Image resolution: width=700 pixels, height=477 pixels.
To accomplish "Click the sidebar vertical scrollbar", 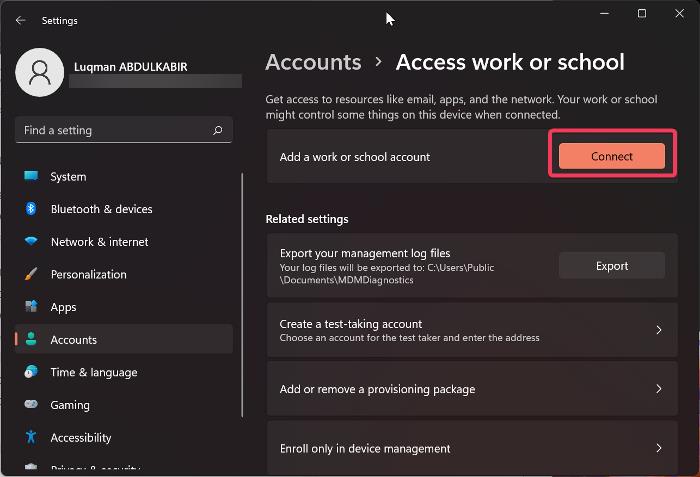I will click(x=242, y=300).
